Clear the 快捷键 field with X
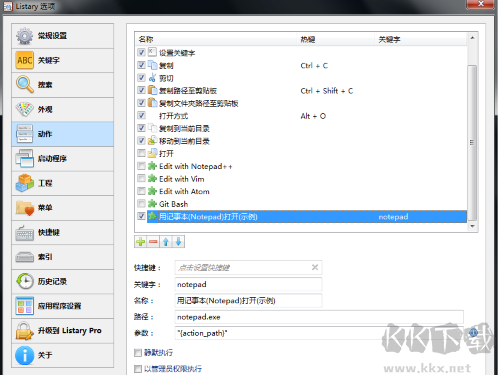 315,267
